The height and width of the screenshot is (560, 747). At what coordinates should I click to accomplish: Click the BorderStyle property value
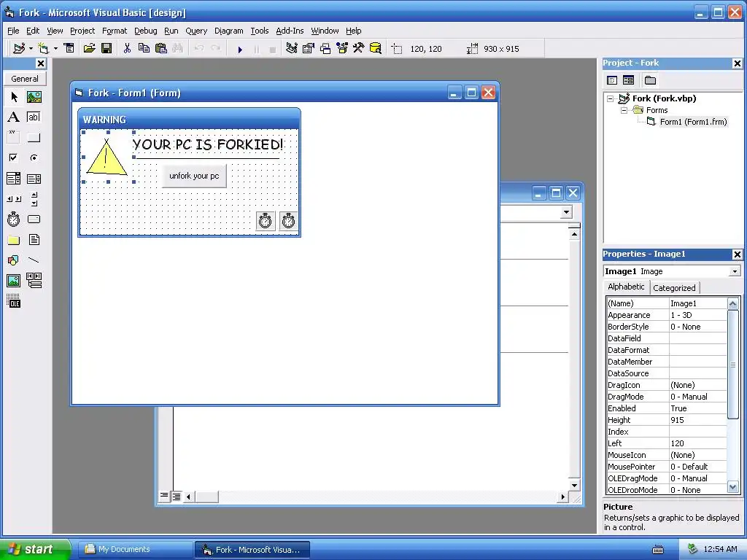click(698, 327)
